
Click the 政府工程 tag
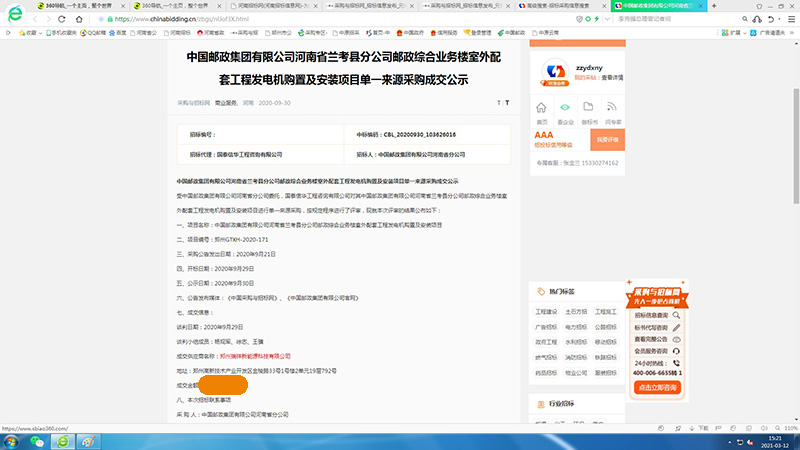(546, 342)
